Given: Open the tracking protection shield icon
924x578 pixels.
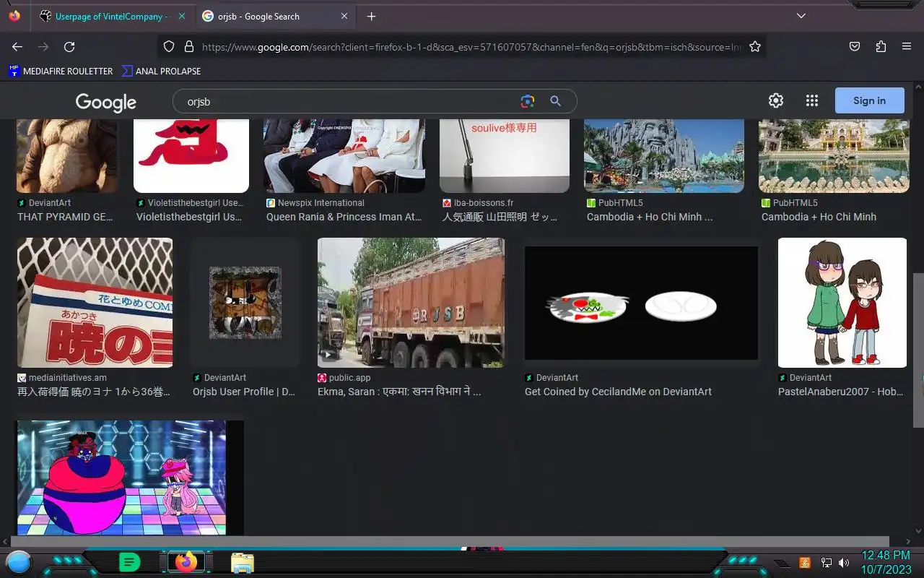Looking at the screenshot, I should [x=169, y=46].
